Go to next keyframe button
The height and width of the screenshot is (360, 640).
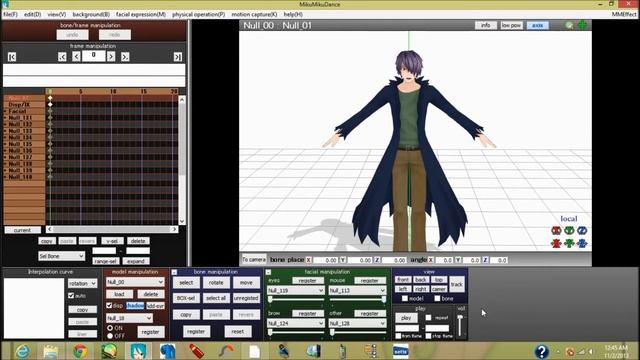tap(125, 57)
